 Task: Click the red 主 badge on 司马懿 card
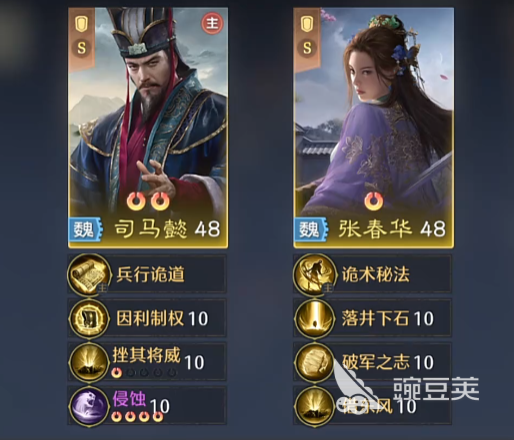[x=212, y=23]
